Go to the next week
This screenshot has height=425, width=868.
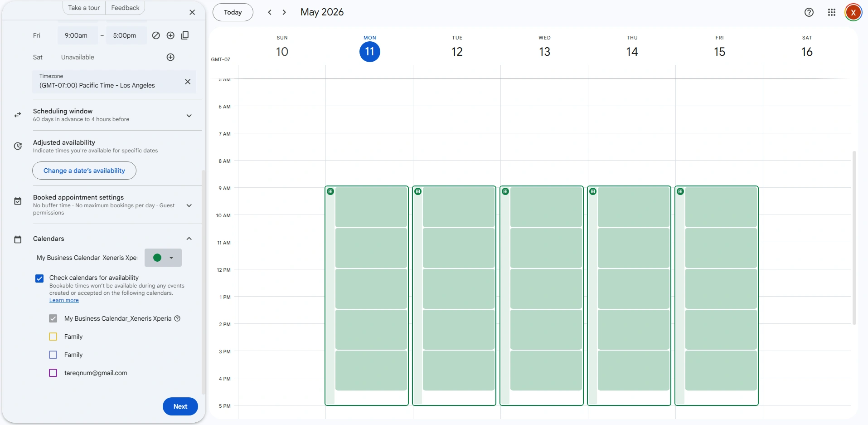tap(284, 12)
